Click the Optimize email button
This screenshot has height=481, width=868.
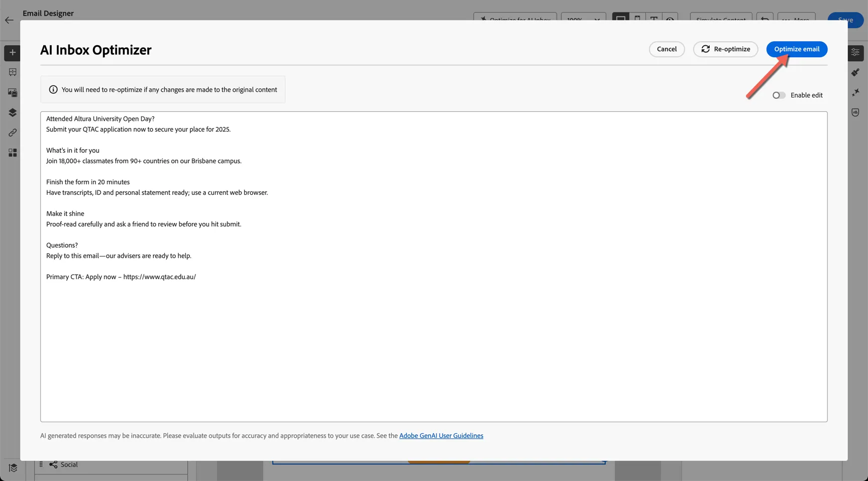(797, 49)
